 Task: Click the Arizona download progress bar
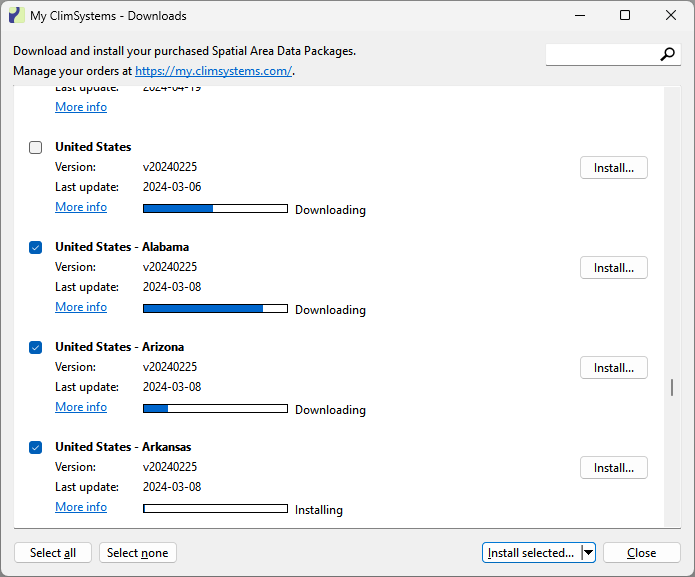215,409
